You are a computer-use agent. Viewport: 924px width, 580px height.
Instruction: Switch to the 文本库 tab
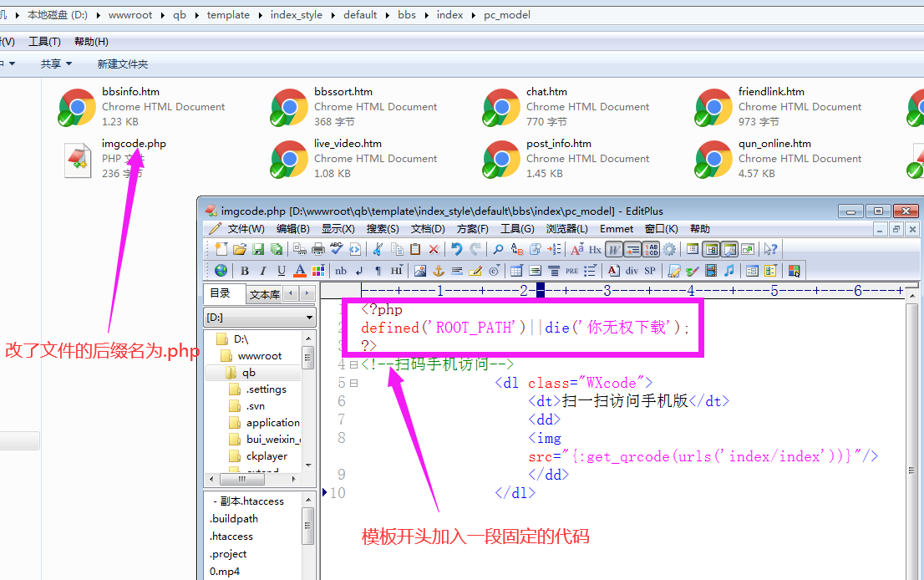pos(264,294)
